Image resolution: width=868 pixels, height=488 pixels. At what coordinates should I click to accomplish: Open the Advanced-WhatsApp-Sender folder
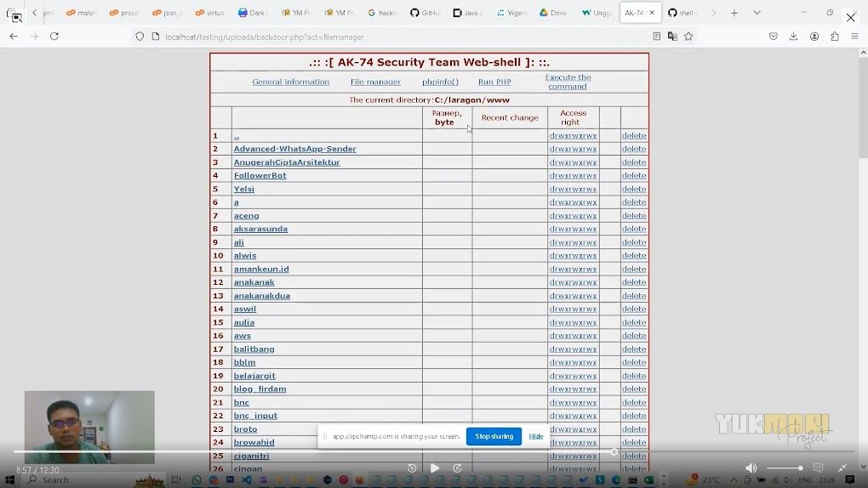(x=294, y=149)
